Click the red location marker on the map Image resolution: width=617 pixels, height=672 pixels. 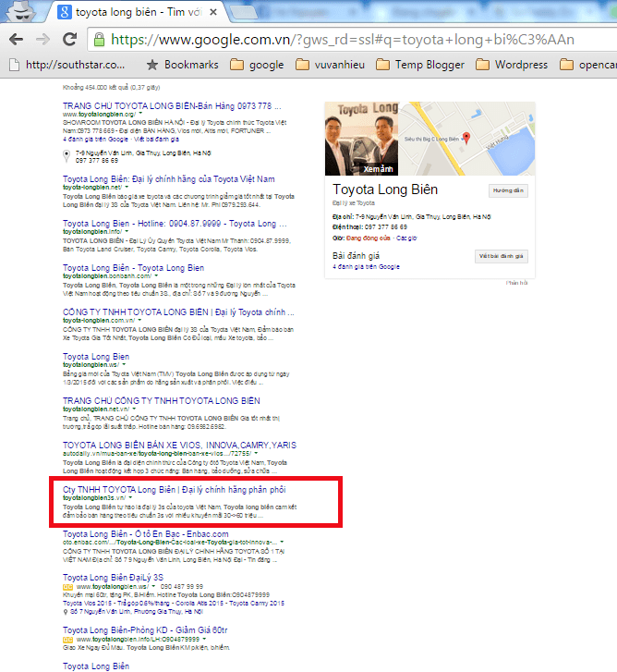coord(466,138)
